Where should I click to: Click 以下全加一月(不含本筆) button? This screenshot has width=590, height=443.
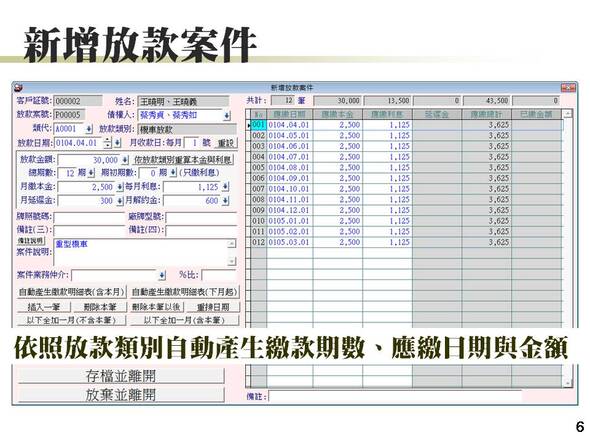tap(71, 321)
